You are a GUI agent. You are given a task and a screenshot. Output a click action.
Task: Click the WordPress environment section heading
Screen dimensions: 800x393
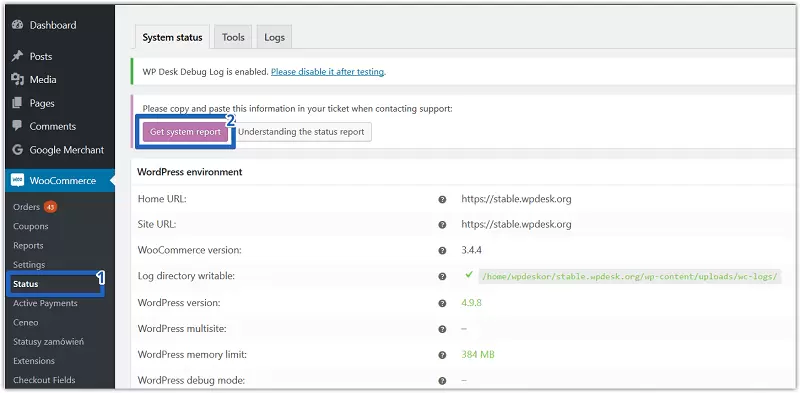coord(190,172)
